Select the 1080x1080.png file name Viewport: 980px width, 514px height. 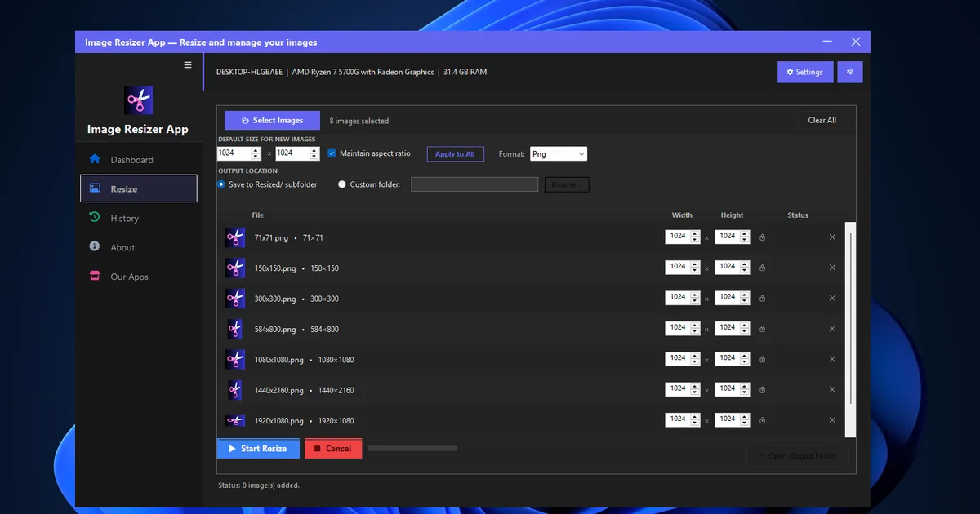click(x=278, y=360)
